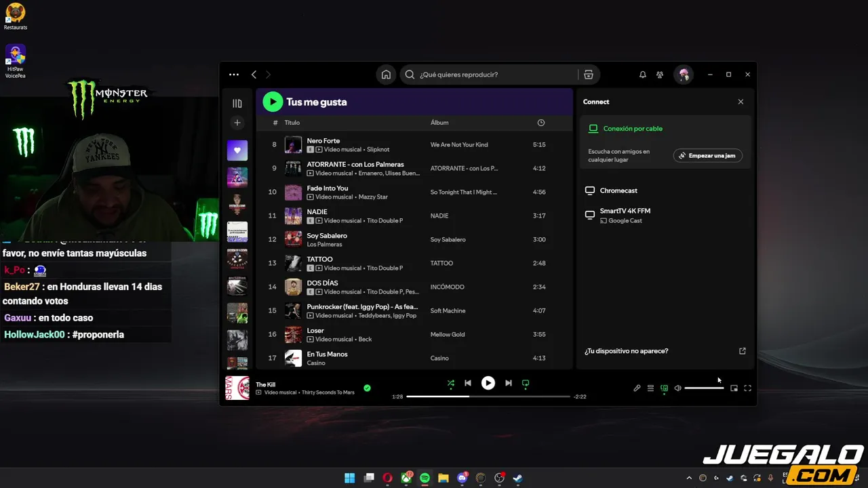Open the Spotify three-dots menu

click(234, 75)
